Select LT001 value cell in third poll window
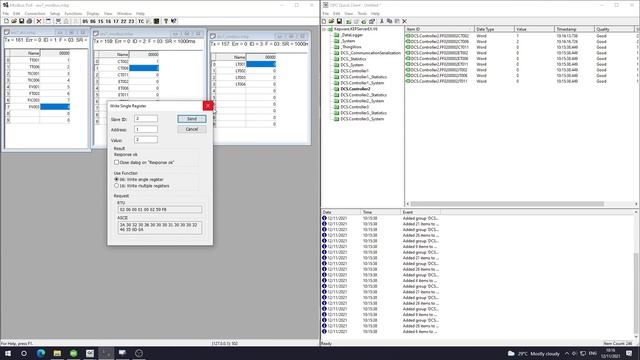 (x=261, y=64)
